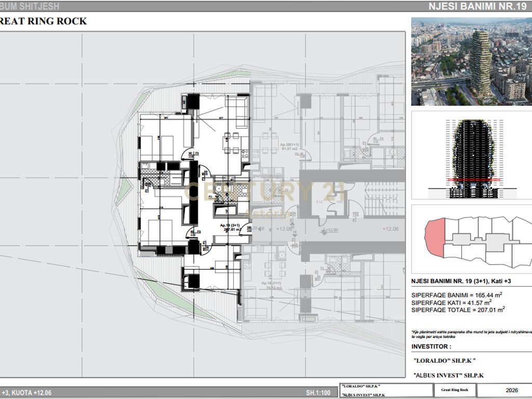Click the NJESI BANIMI NR.19 header title
Screen dimensions: 532x399
click(477, 6)
